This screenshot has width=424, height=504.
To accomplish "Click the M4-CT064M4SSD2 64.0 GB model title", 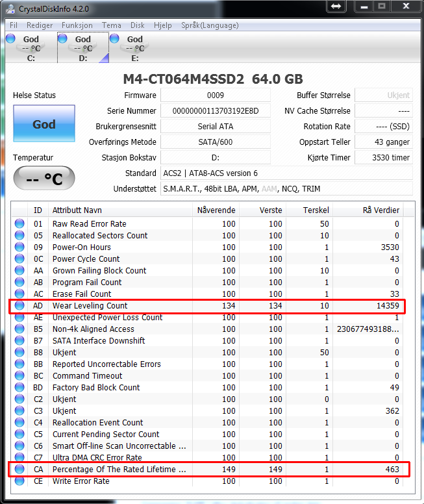I will 213,79.
